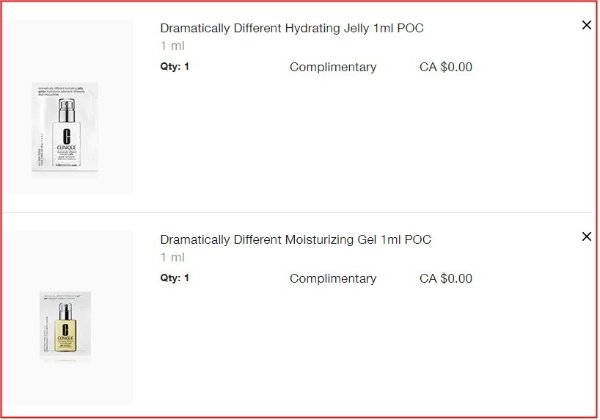Click the CA $0.00 price for Hydrating Jelly
The image size is (600, 420).
click(446, 67)
